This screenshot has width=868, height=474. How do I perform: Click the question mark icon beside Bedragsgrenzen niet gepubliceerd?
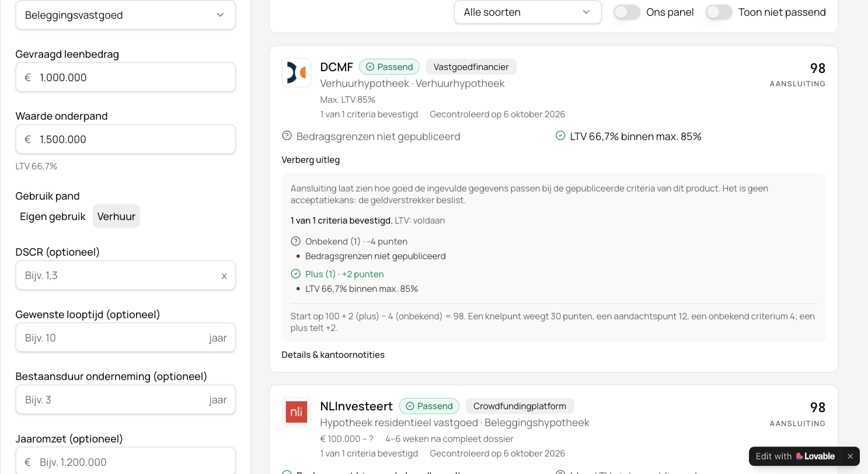(287, 136)
